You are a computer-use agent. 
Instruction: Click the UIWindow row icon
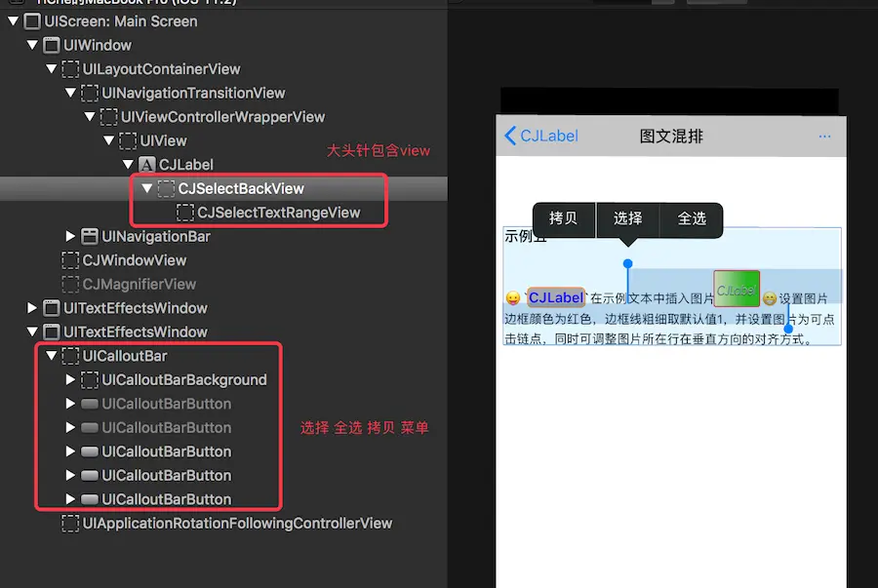pyautogui.click(x=52, y=45)
